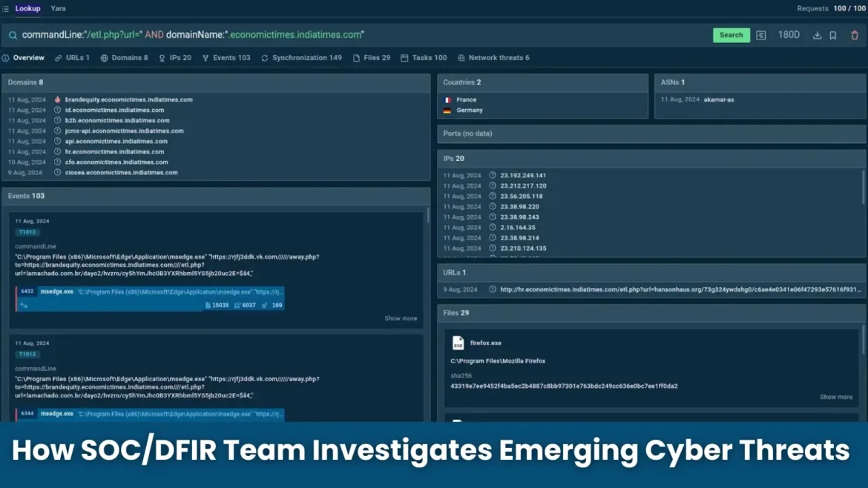
Task: Click the magnifier icon in the search field
Action: tap(13, 34)
